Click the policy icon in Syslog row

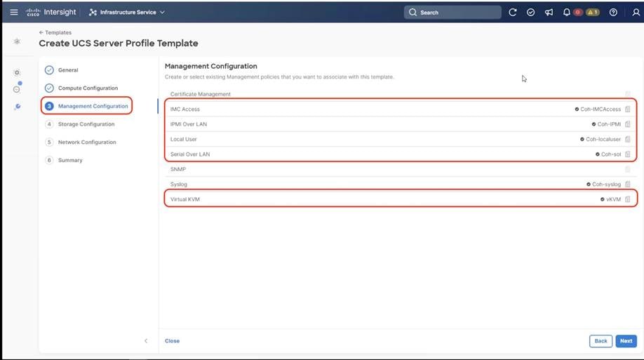[628, 184]
